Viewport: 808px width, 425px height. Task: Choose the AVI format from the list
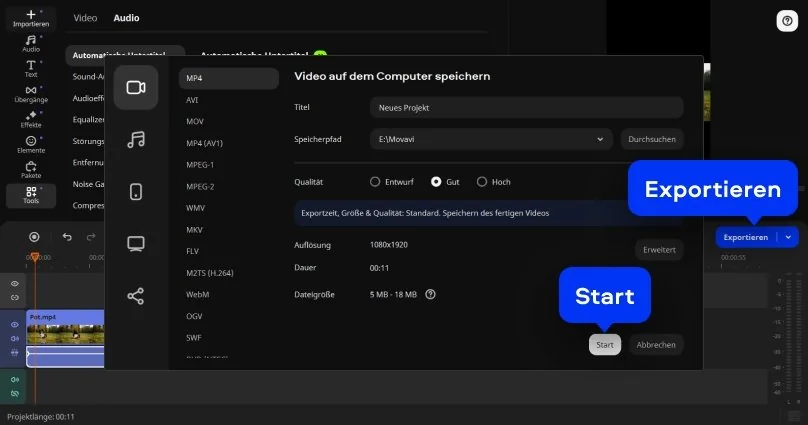pos(193,100)
